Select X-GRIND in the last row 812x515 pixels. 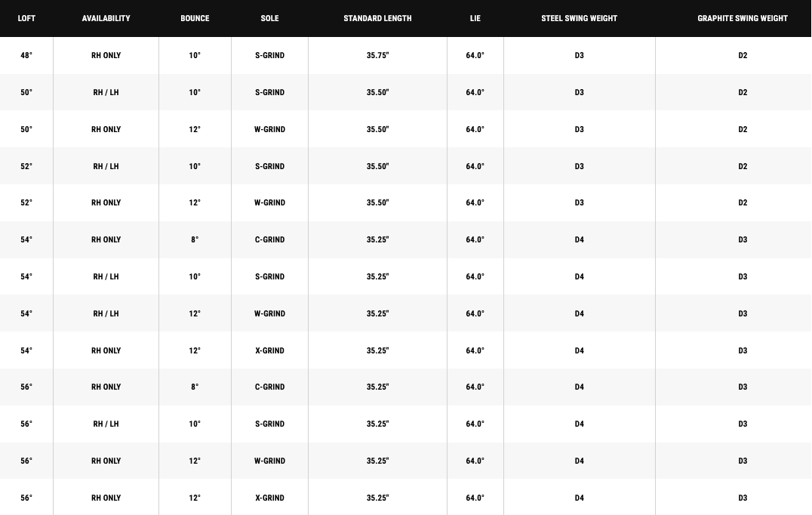pyautogui.click(x=269, y=498)
